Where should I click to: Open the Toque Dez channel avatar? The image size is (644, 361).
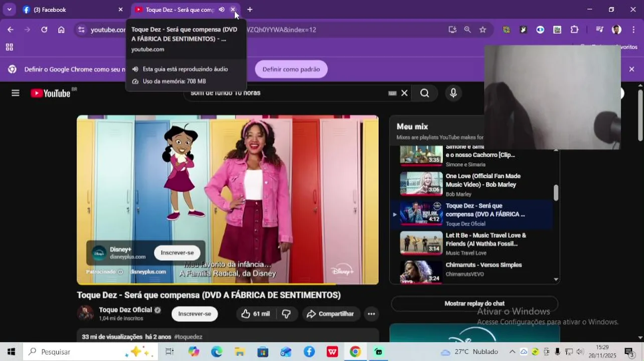coord(85,313)
